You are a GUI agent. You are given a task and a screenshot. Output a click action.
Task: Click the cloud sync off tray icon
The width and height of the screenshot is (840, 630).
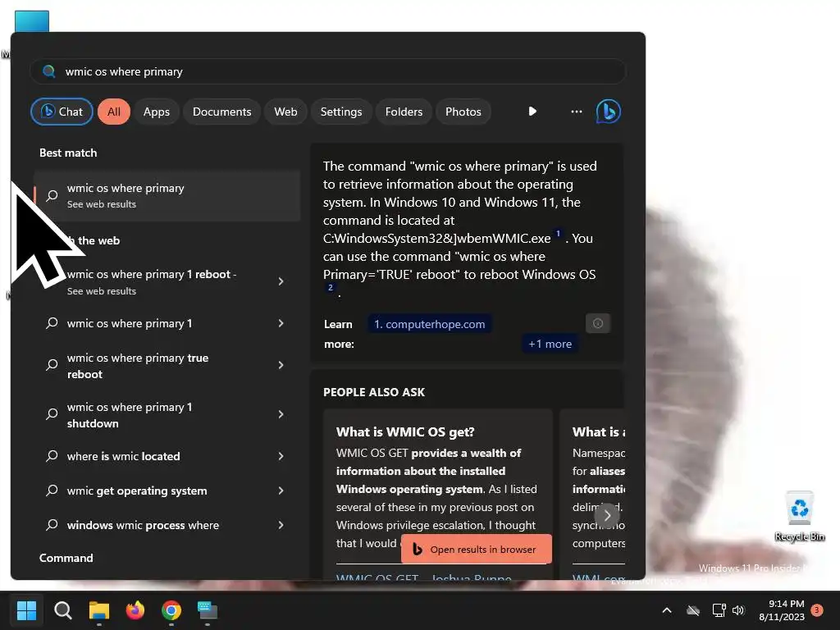pos(693,610)
